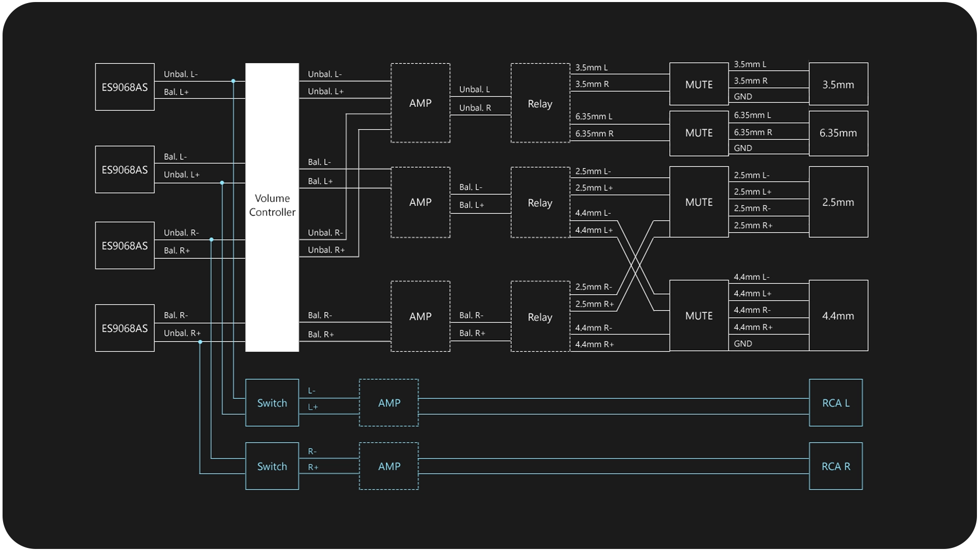980x551 pixels.
Task: Select the 4.4mm output box
Action: tap(838, 316)
